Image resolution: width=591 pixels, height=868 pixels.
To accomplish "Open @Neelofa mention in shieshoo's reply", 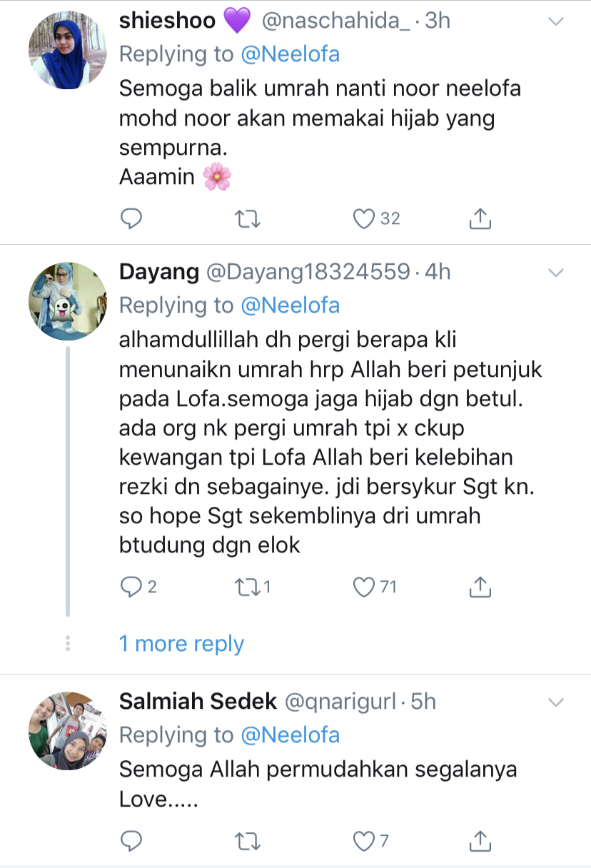I will 290,54.
